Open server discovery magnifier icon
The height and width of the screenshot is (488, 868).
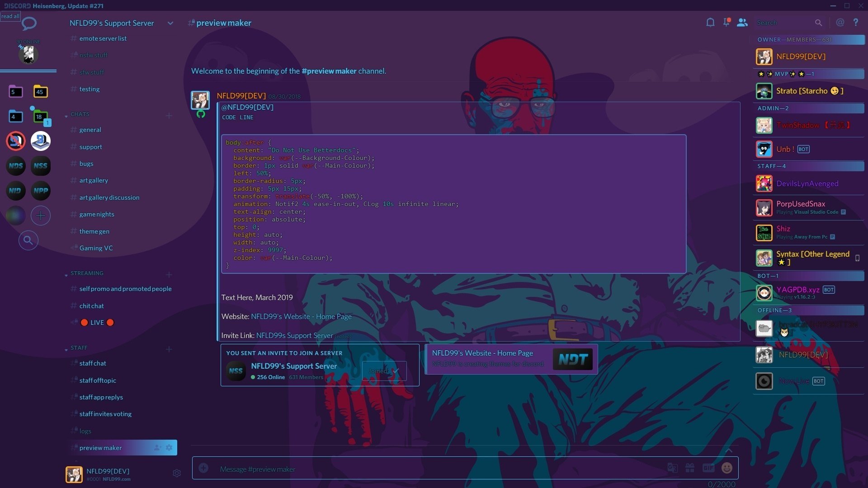[28, 240]
